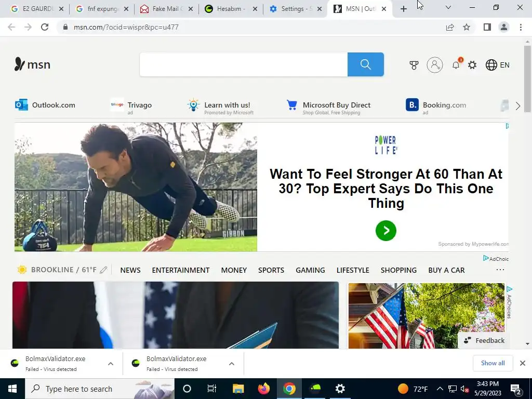Bookmark this page with star

tap(467, 27)
